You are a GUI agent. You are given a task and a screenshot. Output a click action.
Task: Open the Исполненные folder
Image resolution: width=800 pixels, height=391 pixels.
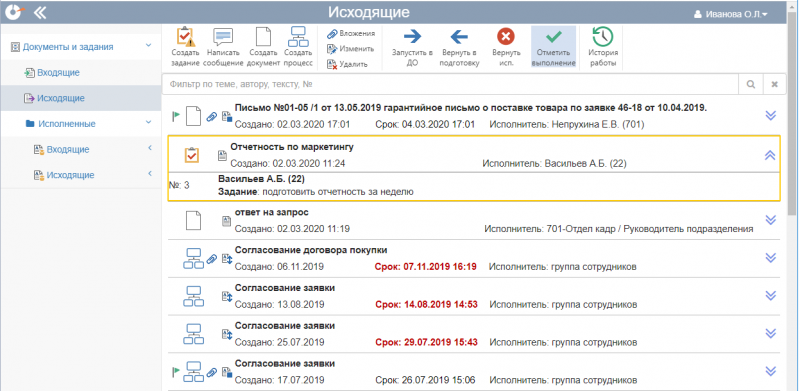[67, 124]
